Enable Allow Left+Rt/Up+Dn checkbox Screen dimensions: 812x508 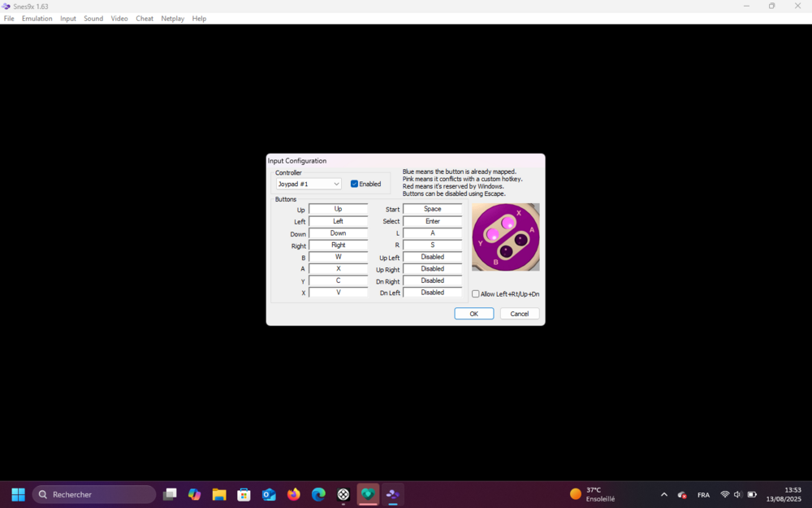tap(476, 294)
